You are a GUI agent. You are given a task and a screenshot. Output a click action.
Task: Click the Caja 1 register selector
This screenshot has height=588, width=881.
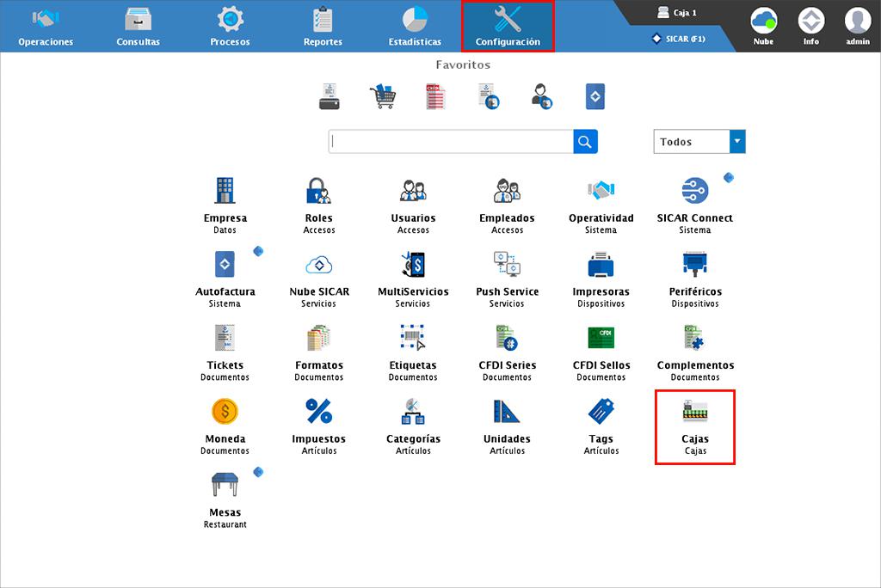point(677,13)
